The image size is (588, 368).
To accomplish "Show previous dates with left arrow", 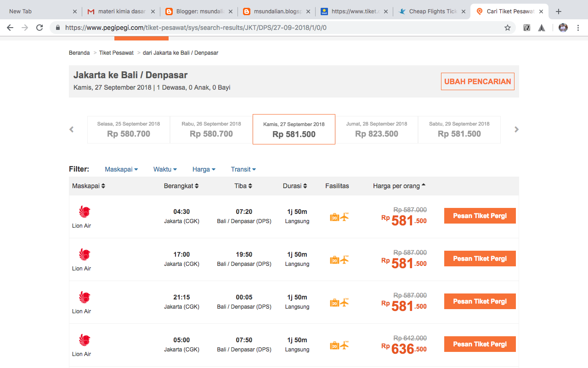I will [x=72, y=130].
